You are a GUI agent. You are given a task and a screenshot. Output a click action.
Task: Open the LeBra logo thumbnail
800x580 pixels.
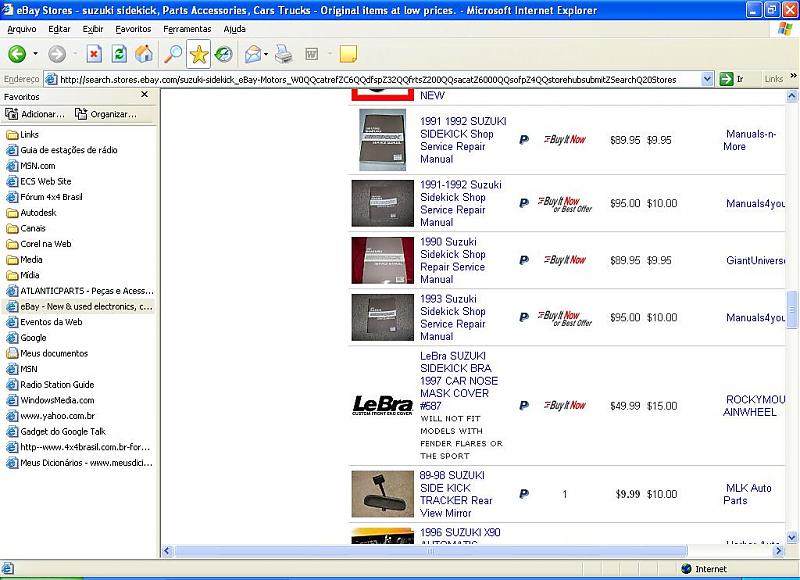point(383,406)
